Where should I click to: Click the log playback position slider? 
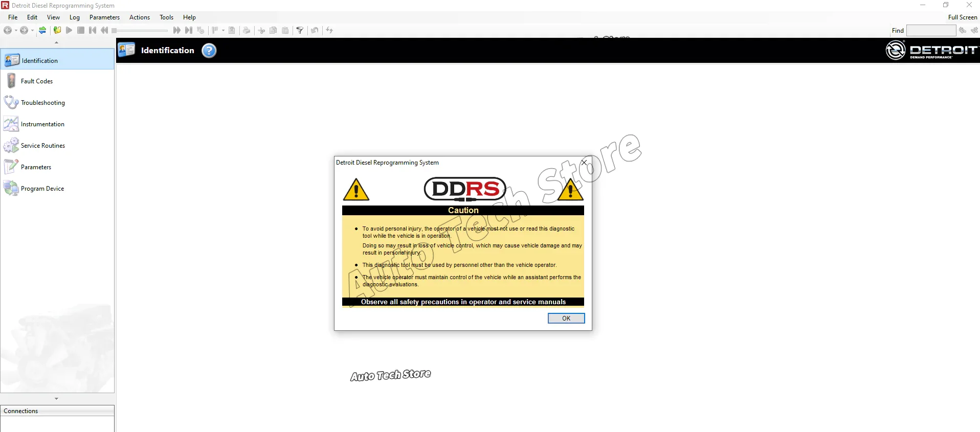click(140, 30)
